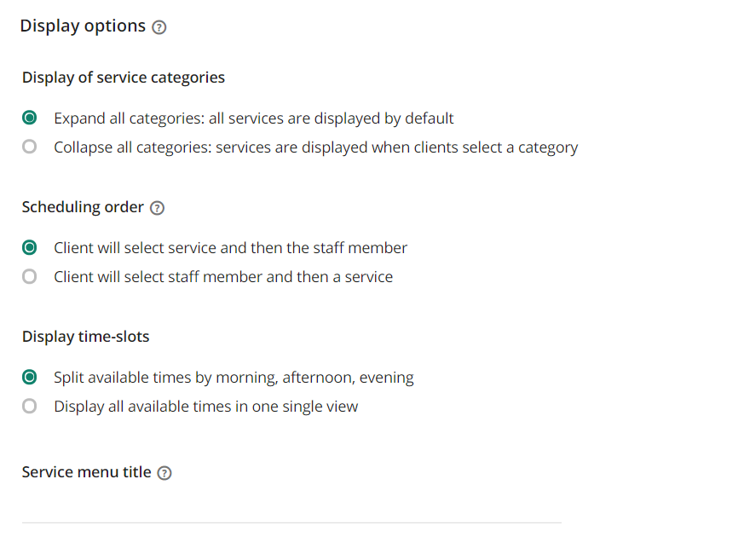This screenshot has height=560, width=744.
Task: Click the Service menu title label text
Action: (x=86, y=472)
